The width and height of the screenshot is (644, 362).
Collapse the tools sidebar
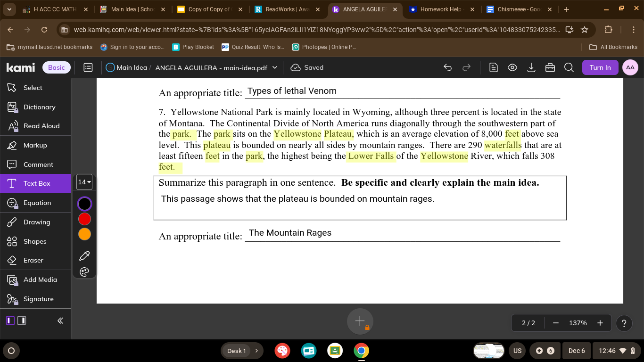pos(60,321)
